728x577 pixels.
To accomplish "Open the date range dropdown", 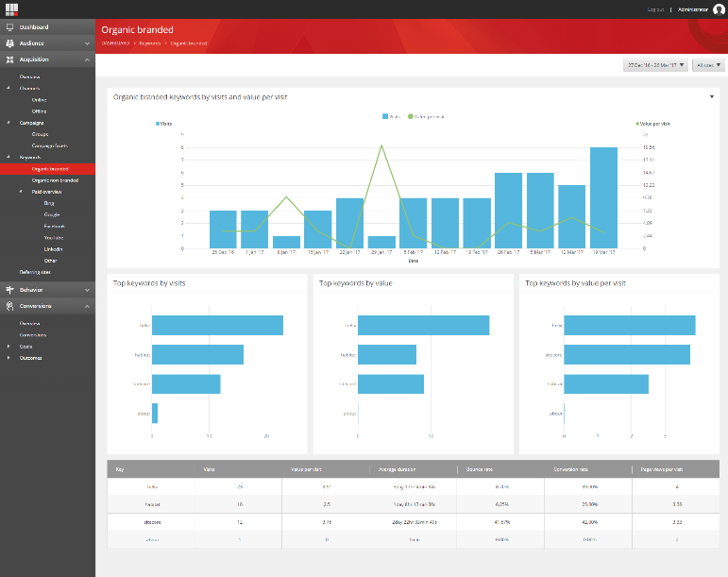I will (x=654, y=65).
